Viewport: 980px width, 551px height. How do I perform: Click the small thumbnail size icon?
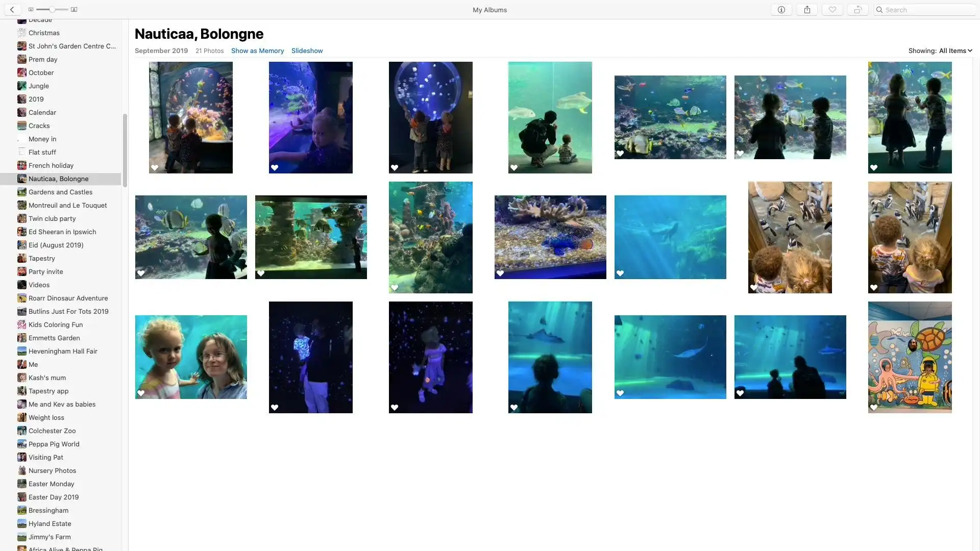coord(31,9)
